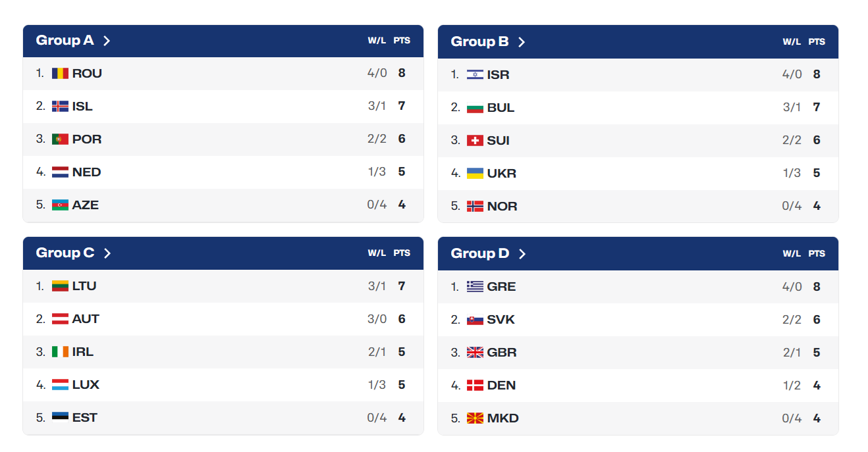Open the AUT team entry
The height and width of the screenshot is (452, 868).
(223, 318)
